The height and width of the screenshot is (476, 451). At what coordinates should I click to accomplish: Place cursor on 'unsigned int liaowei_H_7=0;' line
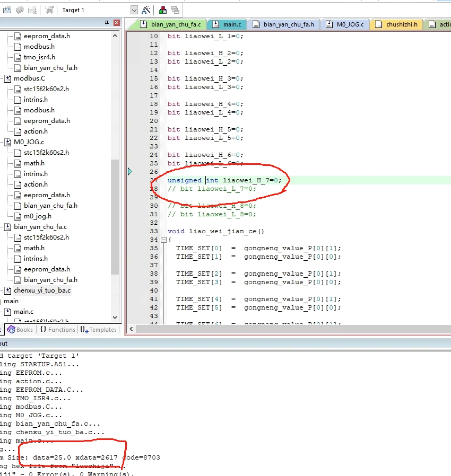coord(224,180)
